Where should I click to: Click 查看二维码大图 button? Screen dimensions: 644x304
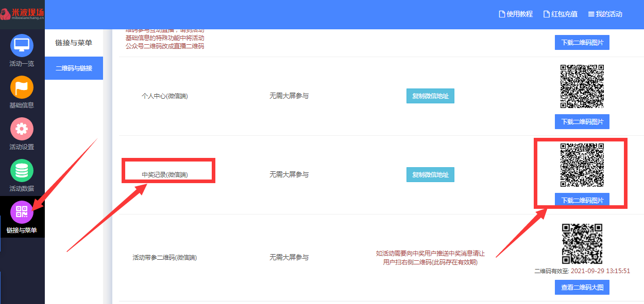pyautogui.click(x=582, y=288)
